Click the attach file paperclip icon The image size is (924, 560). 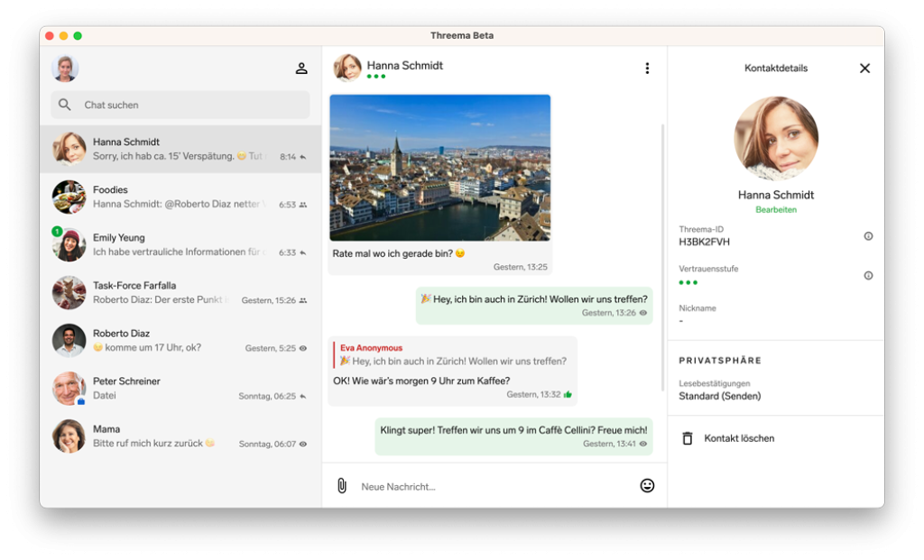coord(342,486)
